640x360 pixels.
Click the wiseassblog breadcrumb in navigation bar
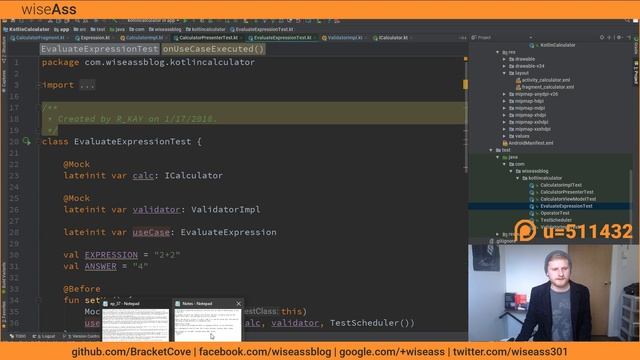(165, 29)
